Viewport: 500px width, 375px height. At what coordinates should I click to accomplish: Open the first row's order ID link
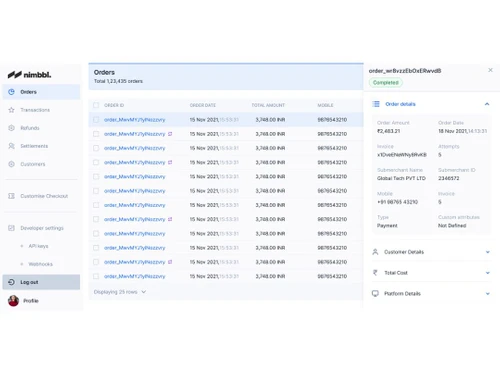coord(134,120)
